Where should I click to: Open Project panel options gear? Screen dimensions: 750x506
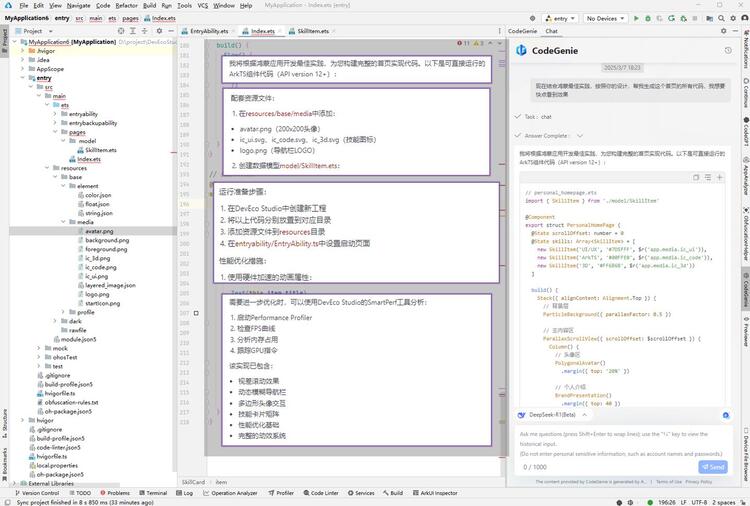pos(159,31)
